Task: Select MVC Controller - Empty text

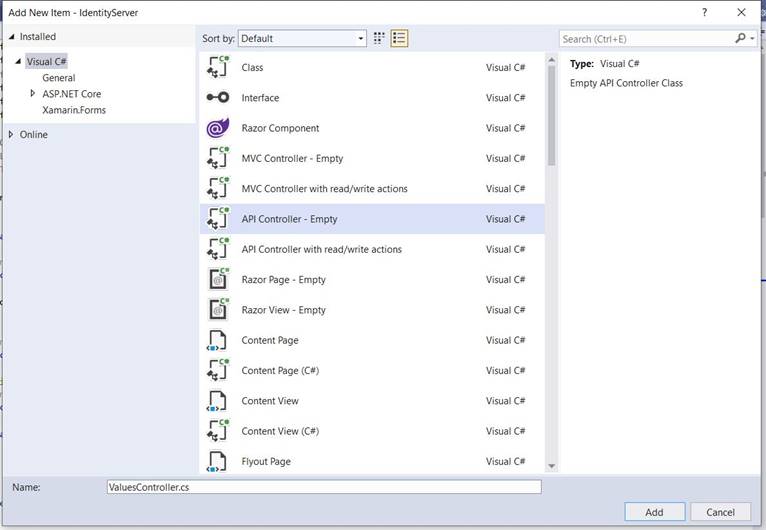Action: click(x=292, y=158)
